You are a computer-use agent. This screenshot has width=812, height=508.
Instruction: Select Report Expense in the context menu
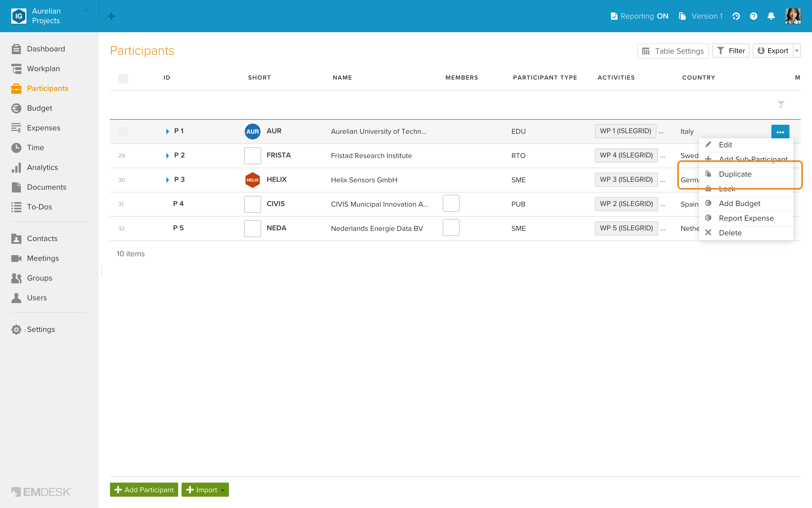[x=746, y=218]
